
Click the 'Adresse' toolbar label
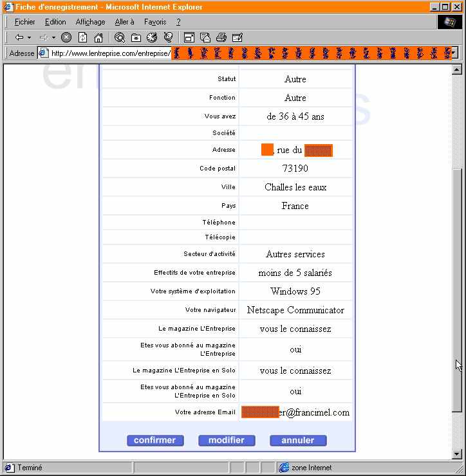click(22, 53)
